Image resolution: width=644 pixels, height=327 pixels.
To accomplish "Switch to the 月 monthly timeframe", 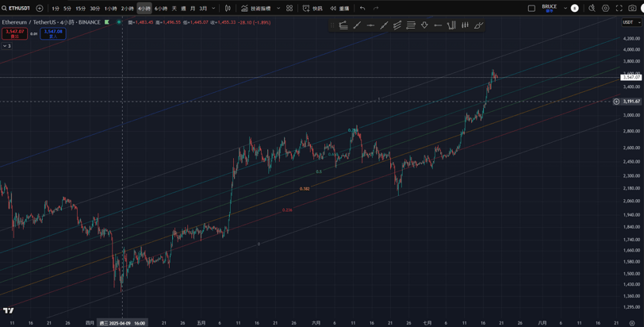I will coord(193,8).
